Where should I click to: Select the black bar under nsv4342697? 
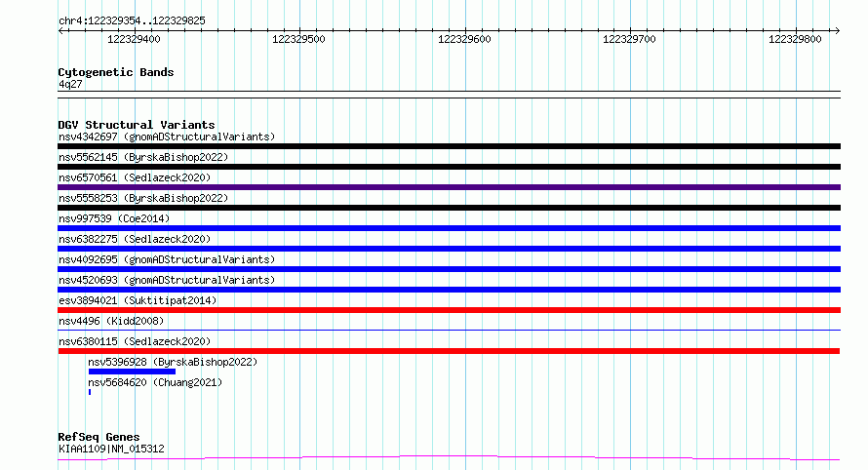(x=449, y=146)
